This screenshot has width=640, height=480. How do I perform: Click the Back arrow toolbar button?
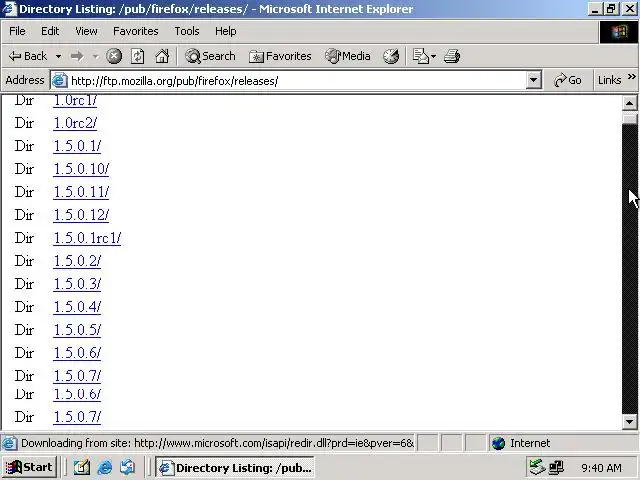pyautogui.click(x=28, y=56)
